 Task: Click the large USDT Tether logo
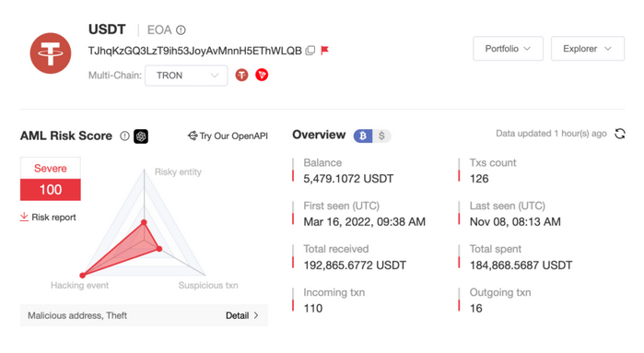[x=51, y=53]
